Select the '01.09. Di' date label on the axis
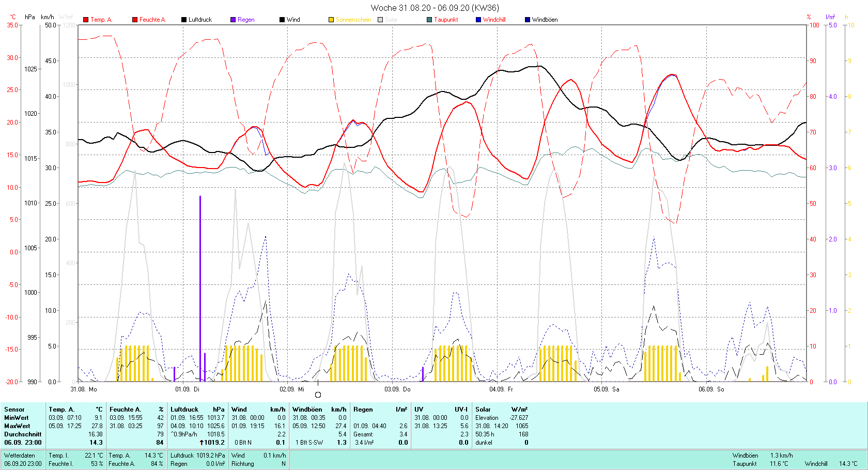Viewport: 868px width, 470px height. point(187,389)
